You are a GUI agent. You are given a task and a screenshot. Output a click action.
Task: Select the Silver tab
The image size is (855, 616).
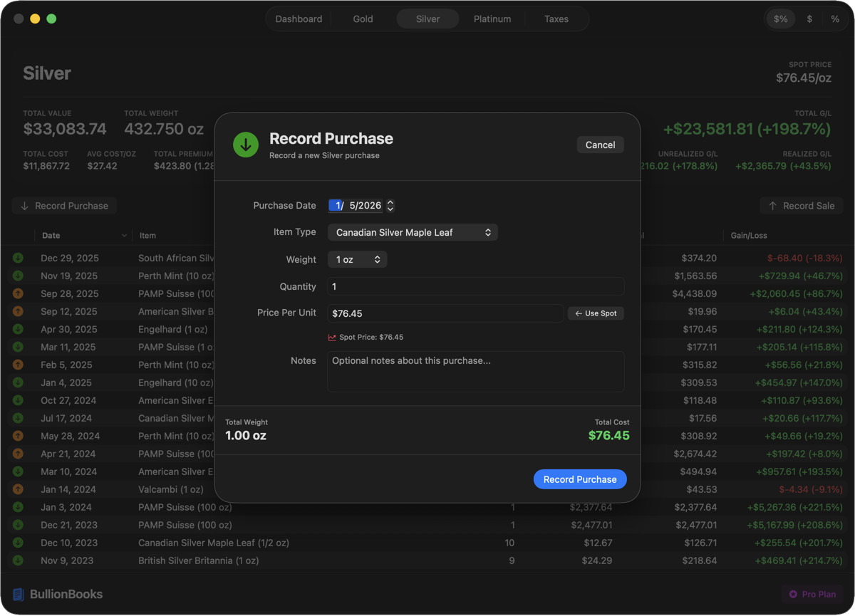427,19
